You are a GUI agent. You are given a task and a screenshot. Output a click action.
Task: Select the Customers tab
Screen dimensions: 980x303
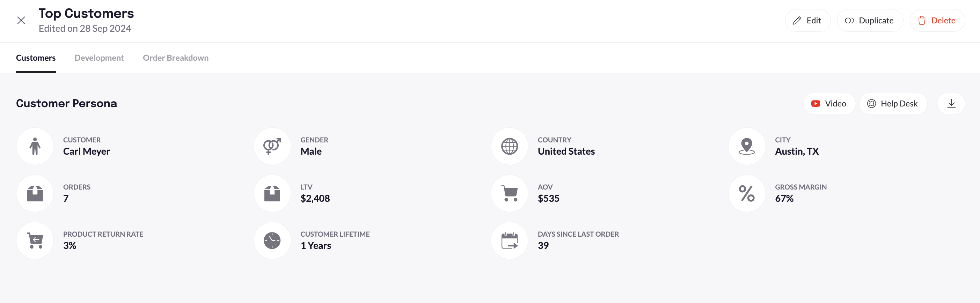[x=36, y=58]
